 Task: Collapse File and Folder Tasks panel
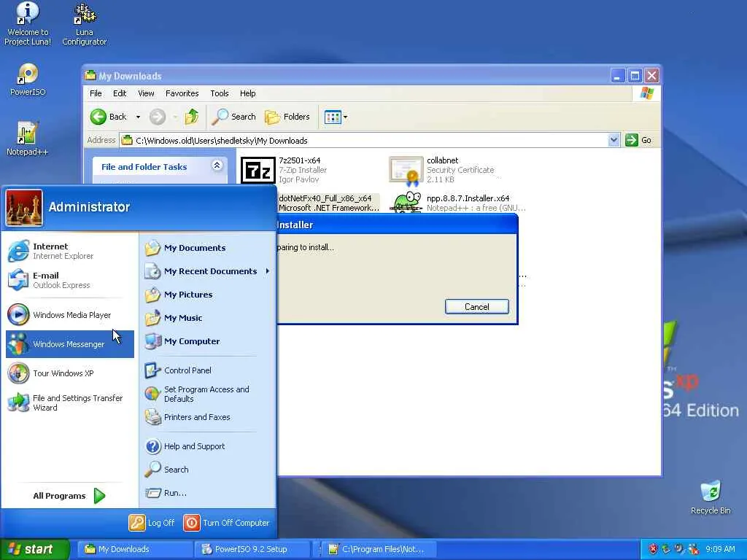(217, 166)
